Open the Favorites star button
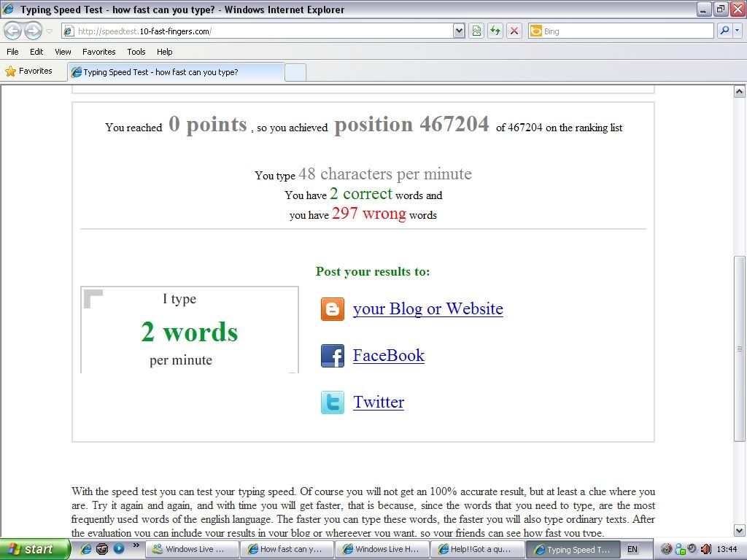This screenshot has width=747, height=560. (29, 71)
